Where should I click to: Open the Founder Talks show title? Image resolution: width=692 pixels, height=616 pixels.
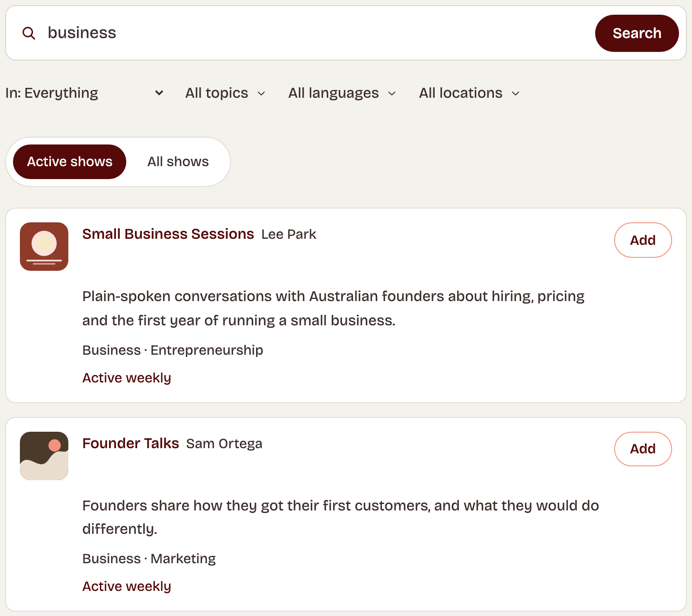(x=131, y=443)
